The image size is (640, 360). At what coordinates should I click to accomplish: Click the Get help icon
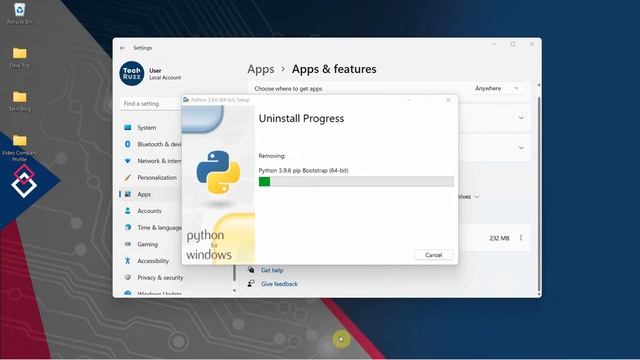coord(251,270)
